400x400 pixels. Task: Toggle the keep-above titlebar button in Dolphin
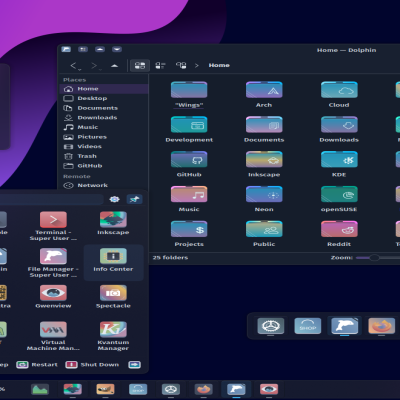pos(100,49)
